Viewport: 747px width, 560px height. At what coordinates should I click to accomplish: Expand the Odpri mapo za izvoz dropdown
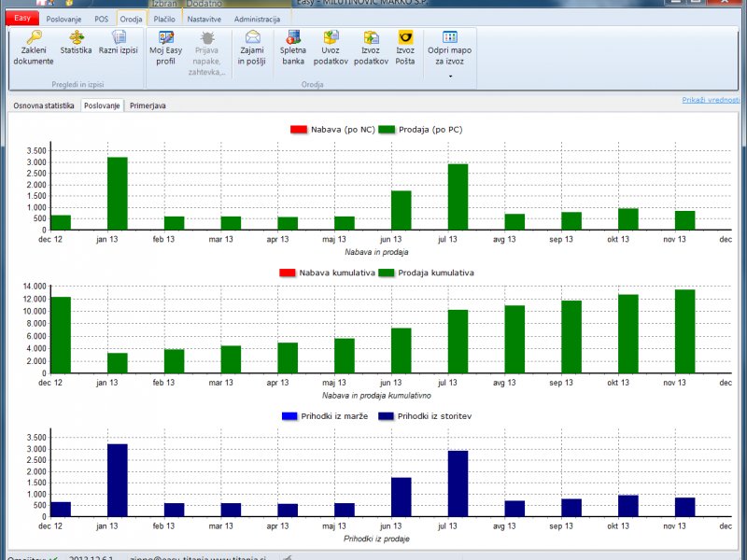pos(450,76)
